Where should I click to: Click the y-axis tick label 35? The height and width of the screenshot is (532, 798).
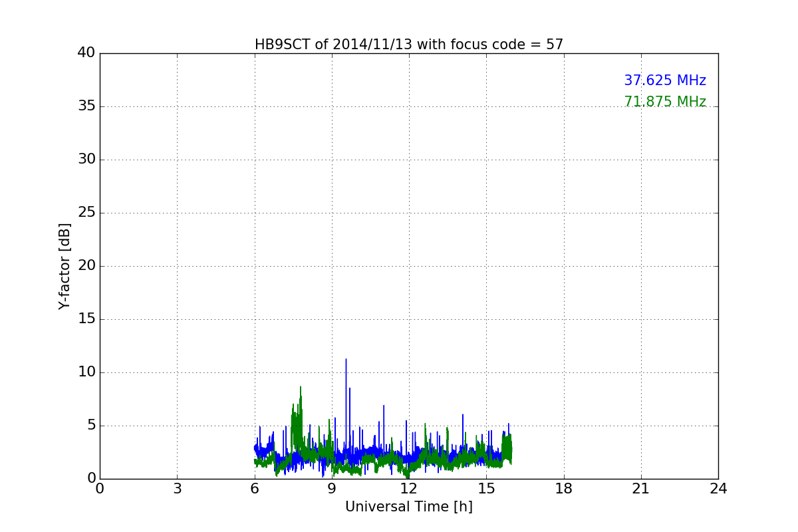[86, 106]
